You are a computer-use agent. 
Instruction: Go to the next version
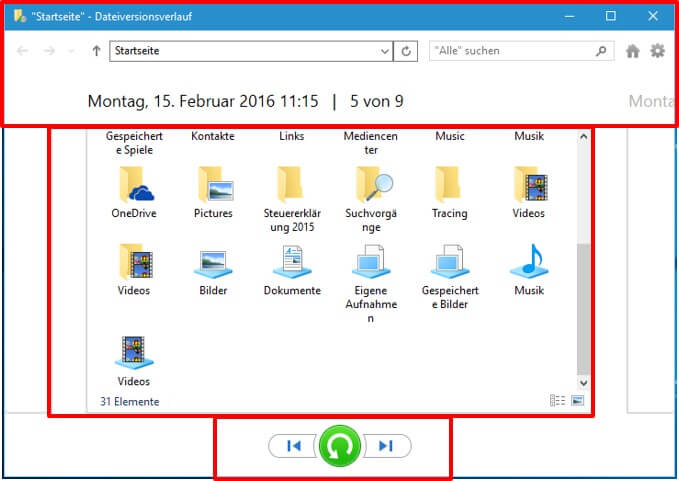pyautogui.click(x=387, y=446)
